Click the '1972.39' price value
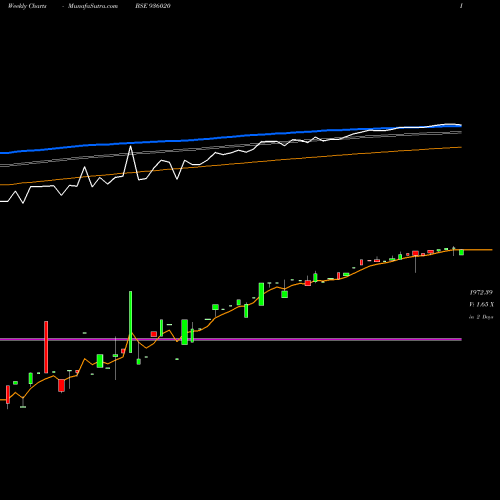The image size is (500, 500). tap(481, 293)
